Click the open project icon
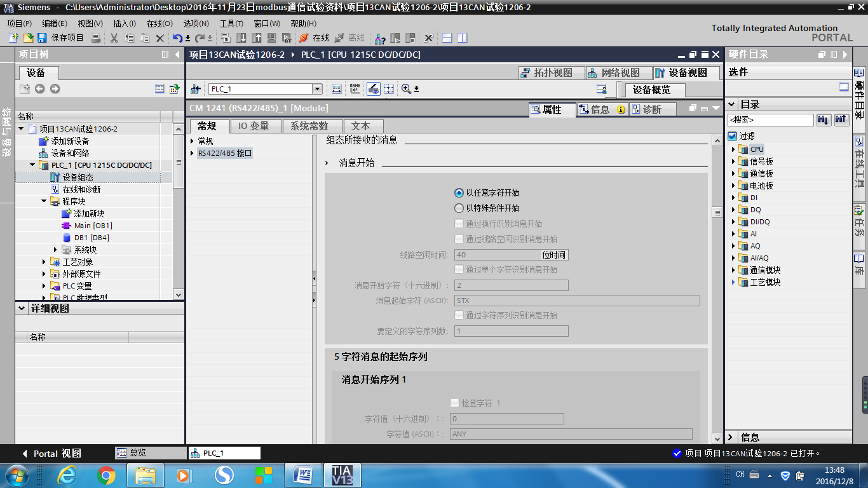 click(x=28, y=38)
